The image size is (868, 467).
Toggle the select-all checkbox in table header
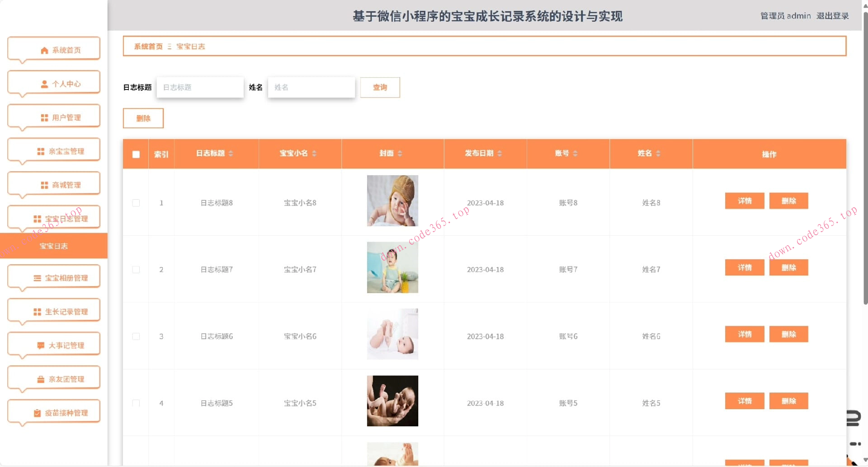click(x=136, y=154)
